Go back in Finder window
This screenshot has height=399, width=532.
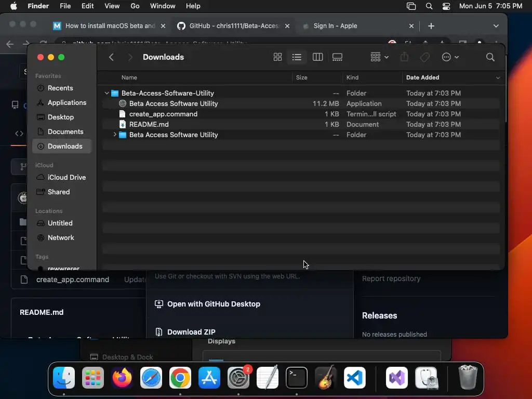(x=111, y=57)
